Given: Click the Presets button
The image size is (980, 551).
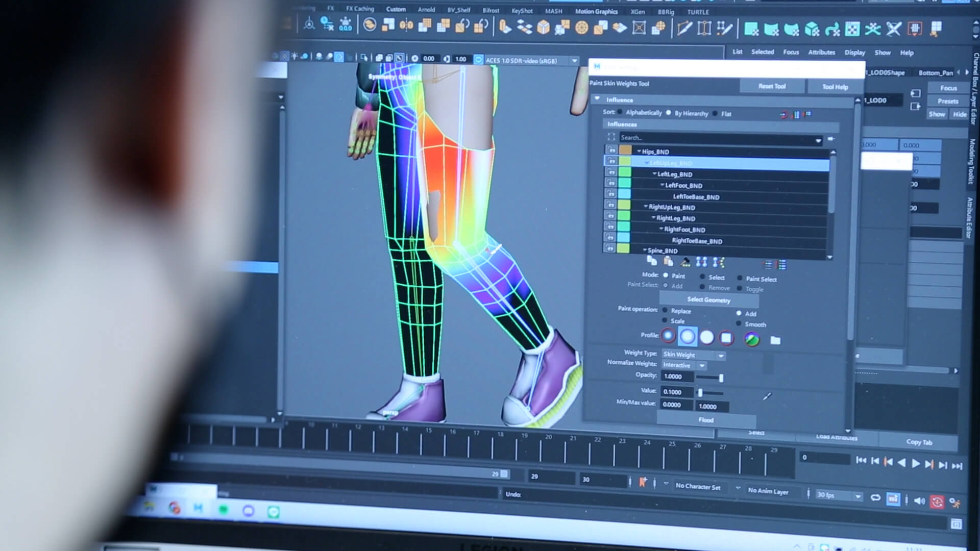Looking at the screenshot, I should (x=947, y=101).
